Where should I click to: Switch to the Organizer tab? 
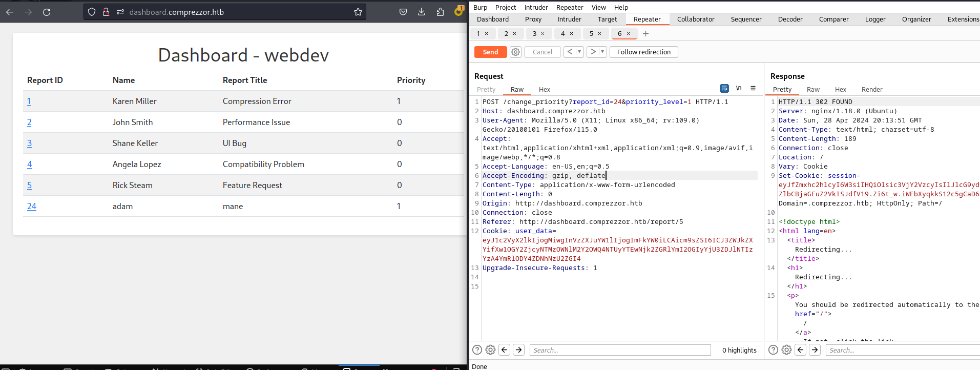tap(916, 19)
